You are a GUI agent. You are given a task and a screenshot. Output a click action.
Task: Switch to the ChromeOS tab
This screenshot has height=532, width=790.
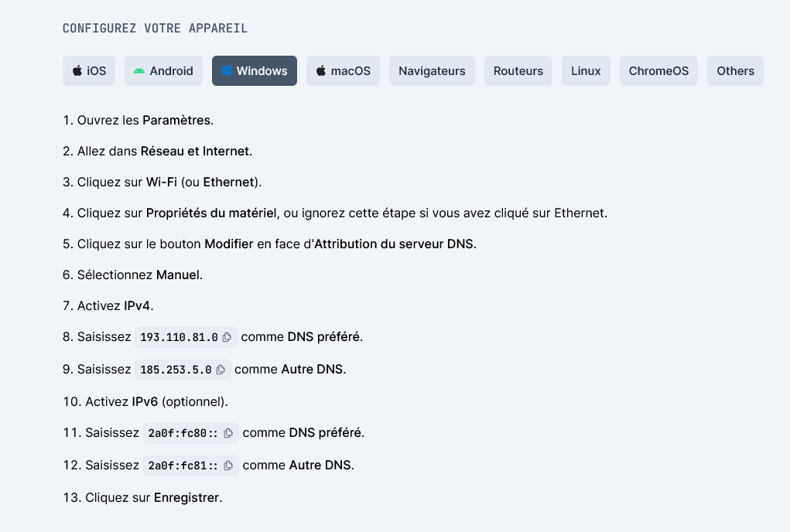coord(658,70)
